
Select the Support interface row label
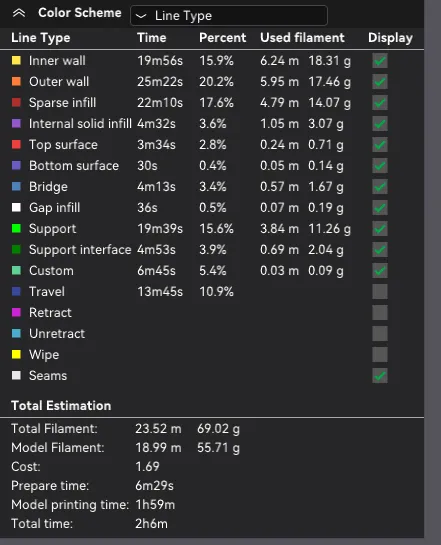[x=80, y=250]
